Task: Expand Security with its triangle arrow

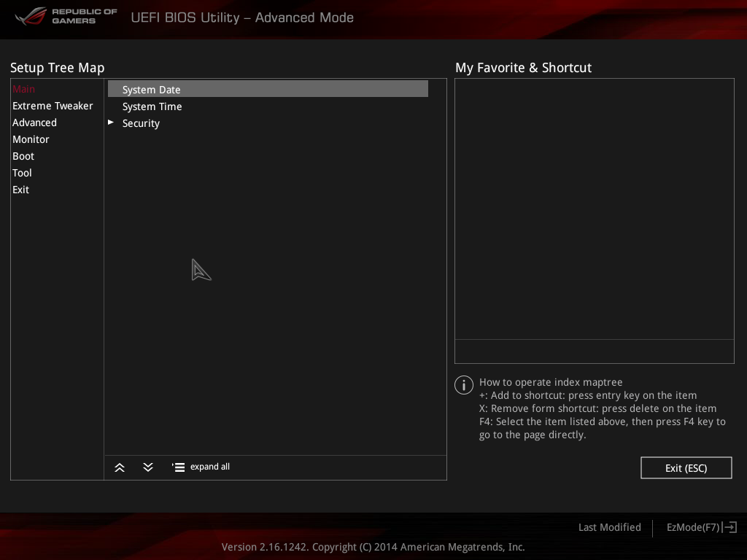Action: pos(111,122)
